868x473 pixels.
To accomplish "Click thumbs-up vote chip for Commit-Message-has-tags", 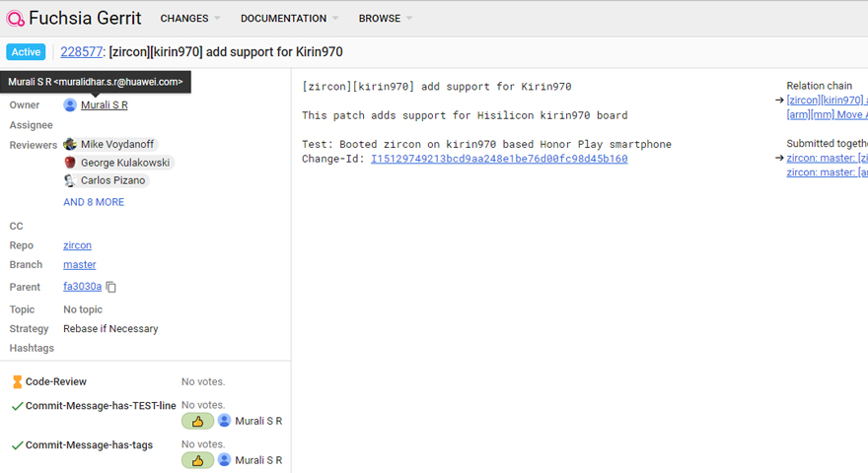I will (197, 460).
